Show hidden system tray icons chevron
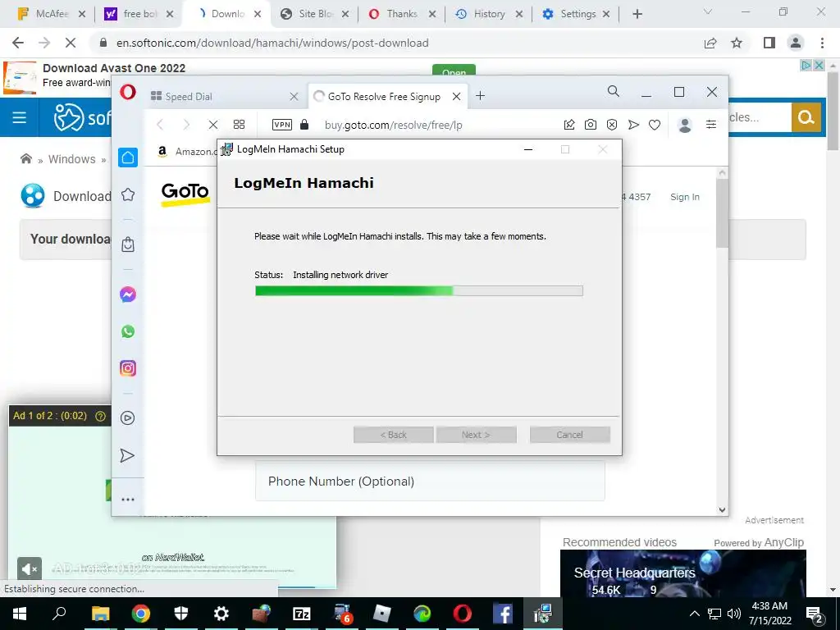 pos(694,614)
